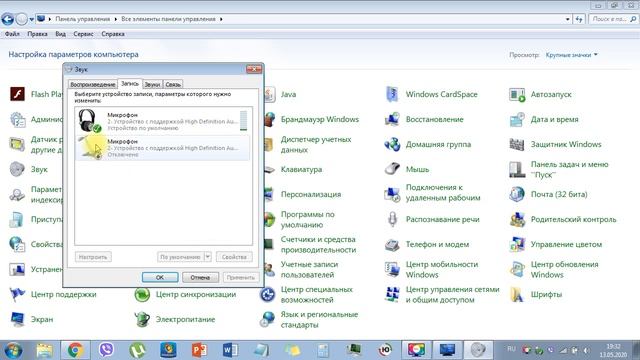This screenshot has width=640, height=360.
Task: Open the Распознавание речи microphone icon
Action: pyautogui.click(x=392, y=219)
